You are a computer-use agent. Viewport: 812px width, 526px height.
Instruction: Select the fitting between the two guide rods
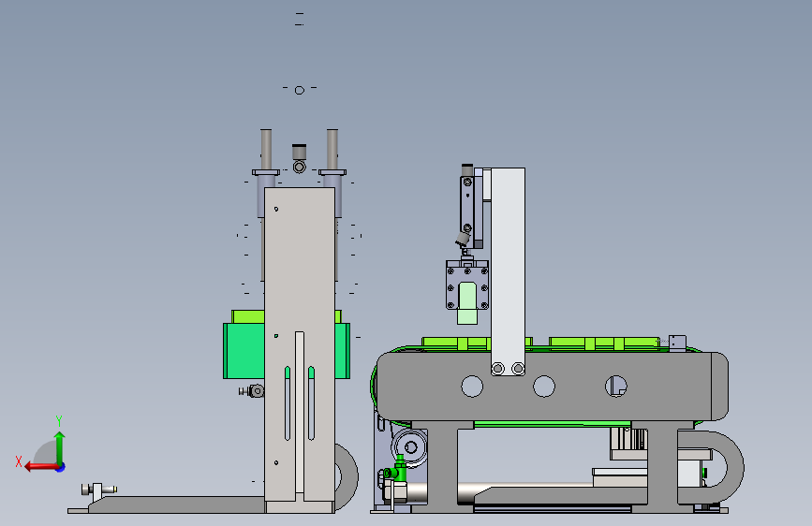pyautogui.click(x=300, y=158)
